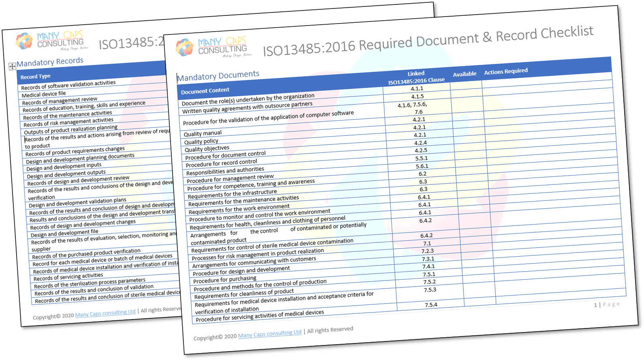644x360 pixels.
Task: Select the Actions Required column header
Action: 506,72
